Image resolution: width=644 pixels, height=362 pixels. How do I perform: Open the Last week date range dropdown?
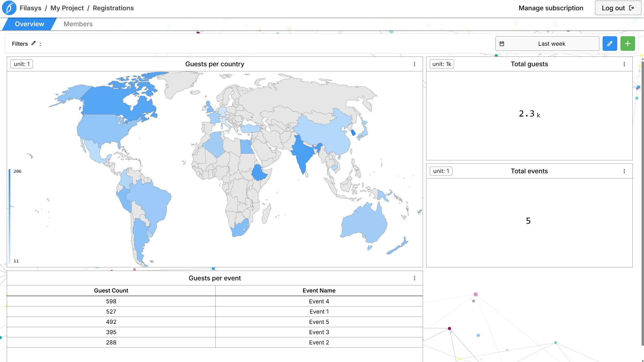point(551,44)
